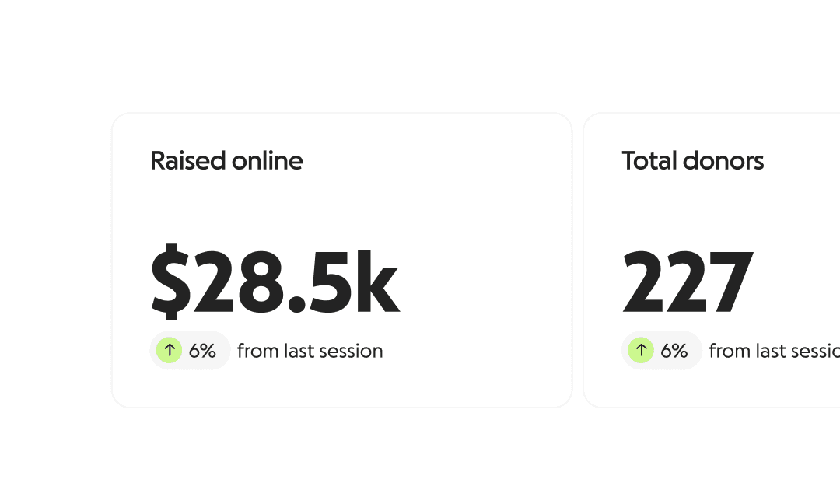Click the pill-shaped stat badge on Raised online card
The height and width of the screenshot is (504, 840).
pyautogui.click(x=190, y=350)
